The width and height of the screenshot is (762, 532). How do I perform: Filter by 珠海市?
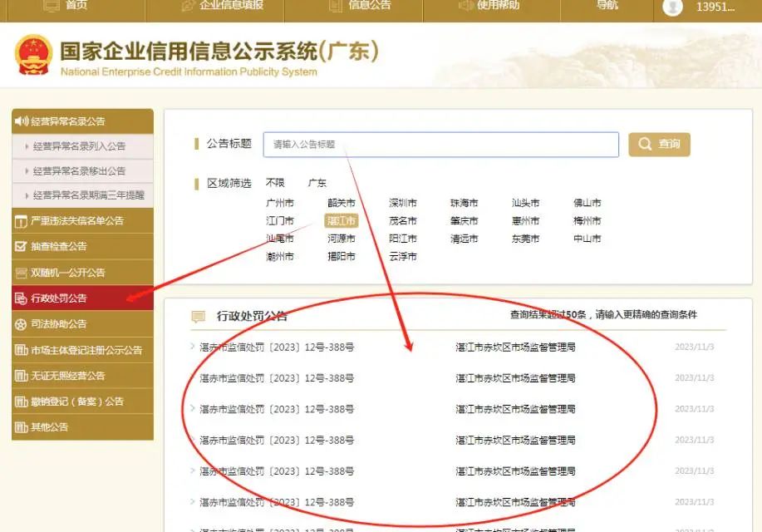pyautogui.click(x=465, y=203)
